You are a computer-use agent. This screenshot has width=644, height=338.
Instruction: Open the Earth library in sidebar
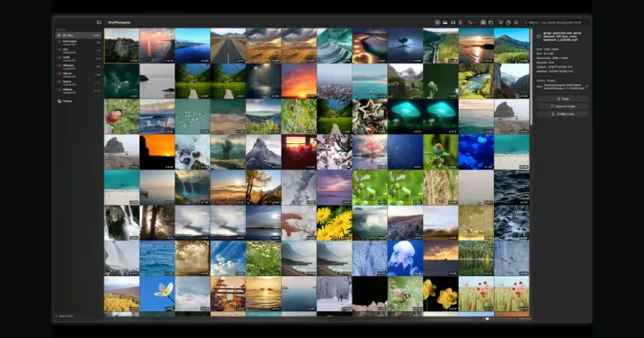78,58
